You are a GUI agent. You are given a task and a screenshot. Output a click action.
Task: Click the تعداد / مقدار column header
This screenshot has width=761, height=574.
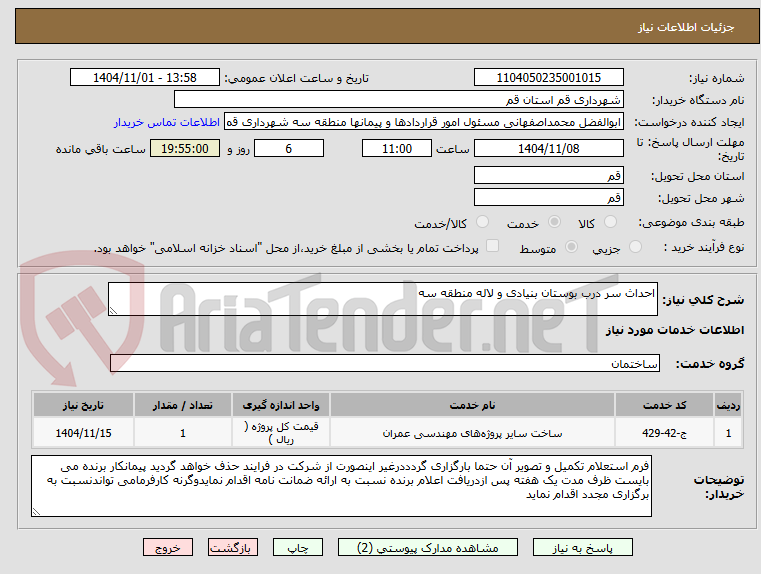(x=182, y=405)
